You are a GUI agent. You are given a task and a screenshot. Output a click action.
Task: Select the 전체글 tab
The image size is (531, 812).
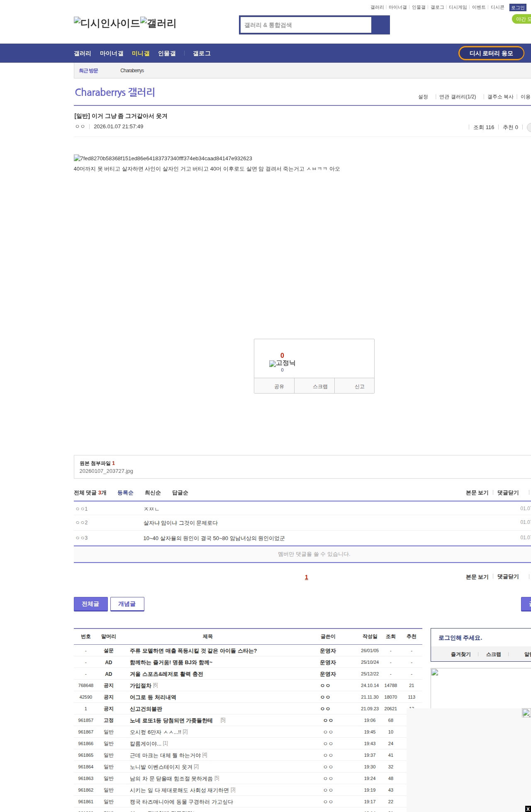click(90, 604)
